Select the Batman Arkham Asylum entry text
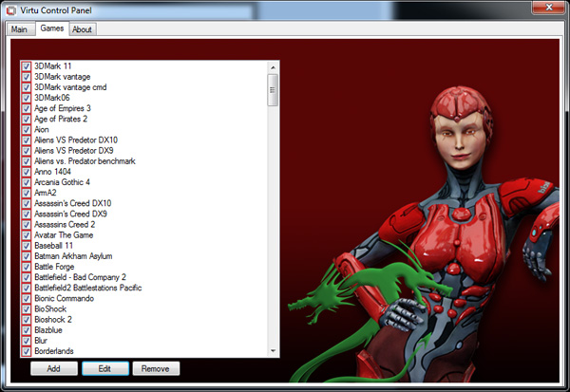Screen dimensions: 570x392 pos(73,256)
